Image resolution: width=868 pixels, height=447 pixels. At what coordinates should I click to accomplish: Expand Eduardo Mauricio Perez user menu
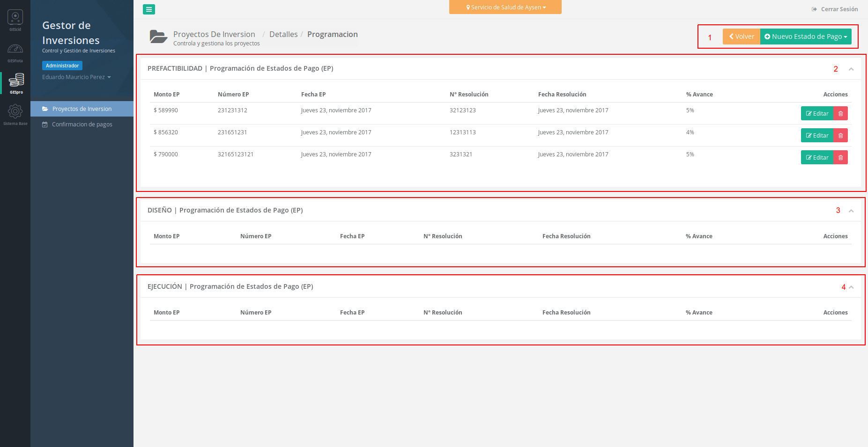(76, 77)
